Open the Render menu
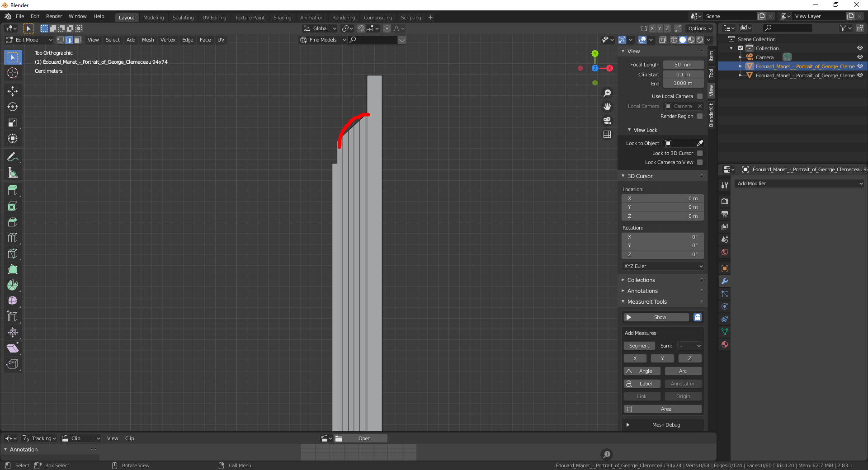This screenshot has width=868, height=470. (54, 16)
